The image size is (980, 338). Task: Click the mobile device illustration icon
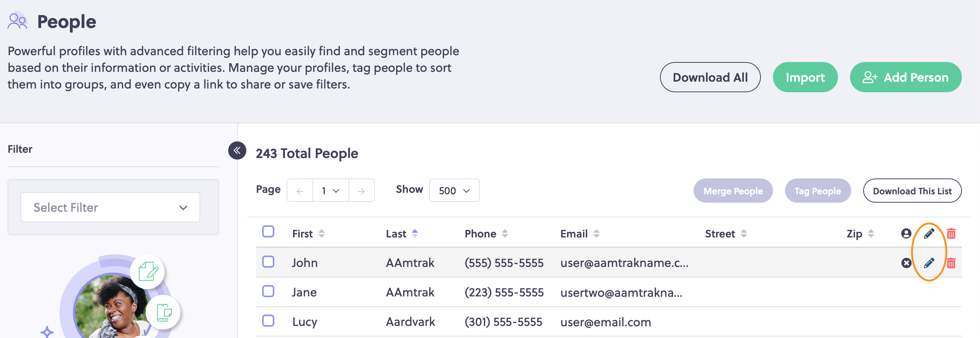tap(163, 312)
